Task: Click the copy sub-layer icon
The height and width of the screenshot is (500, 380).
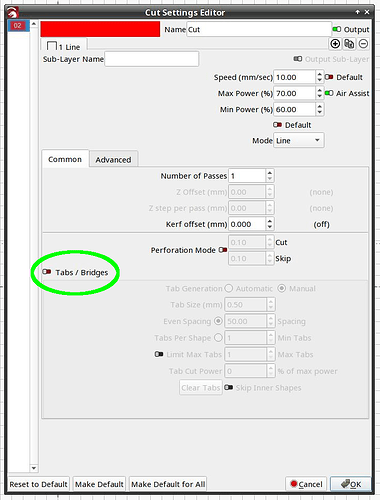Action: point(349,44)
